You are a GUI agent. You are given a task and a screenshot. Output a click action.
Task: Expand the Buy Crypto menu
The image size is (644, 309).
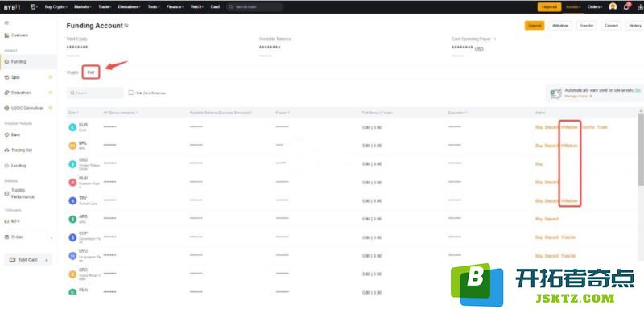tap(56, 7)
